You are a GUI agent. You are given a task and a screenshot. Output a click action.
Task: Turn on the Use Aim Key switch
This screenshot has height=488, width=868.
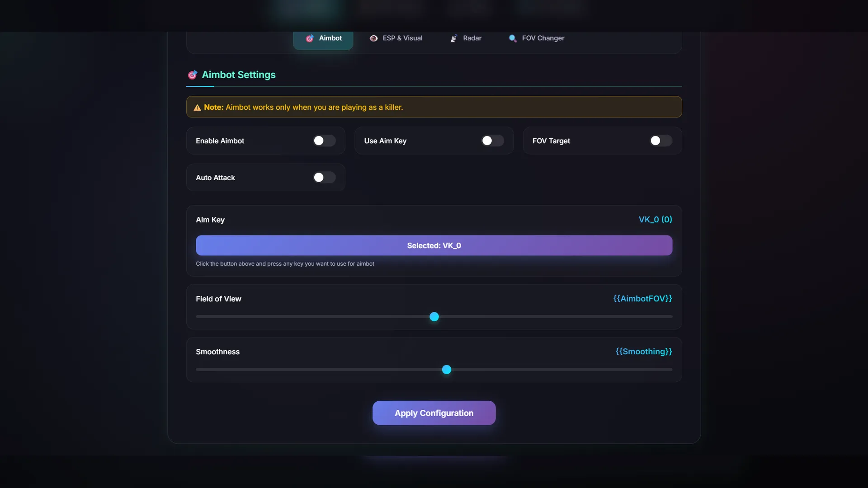[492, 141]
